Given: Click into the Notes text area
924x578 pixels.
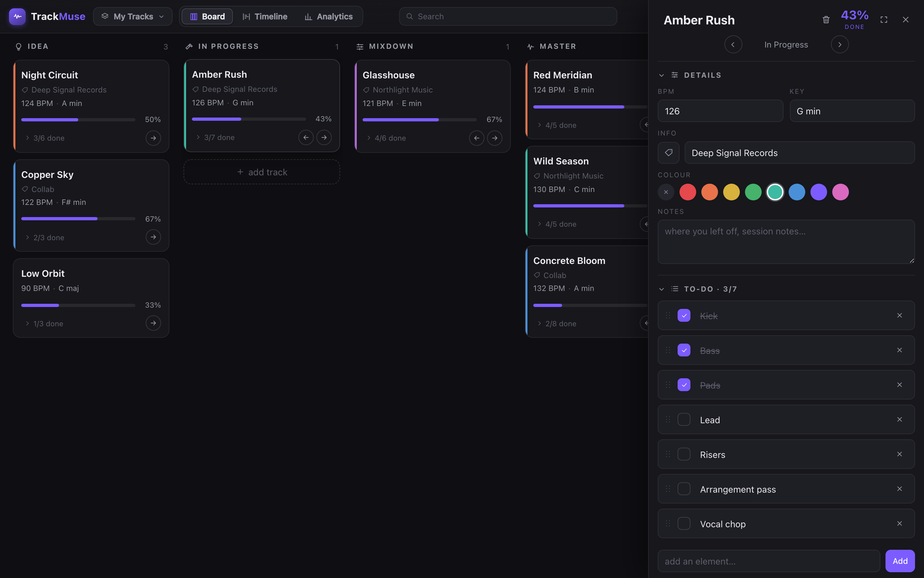Looking at the screenshot, I should [786, 241].
